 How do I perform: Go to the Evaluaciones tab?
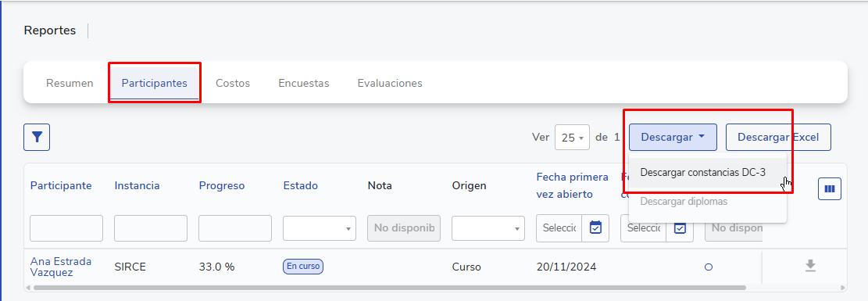point(390,83)
